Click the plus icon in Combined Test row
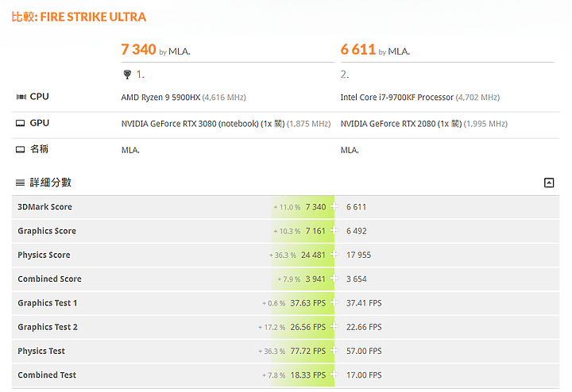The width and height of the screenshot is (572, 392). [334, 375]
